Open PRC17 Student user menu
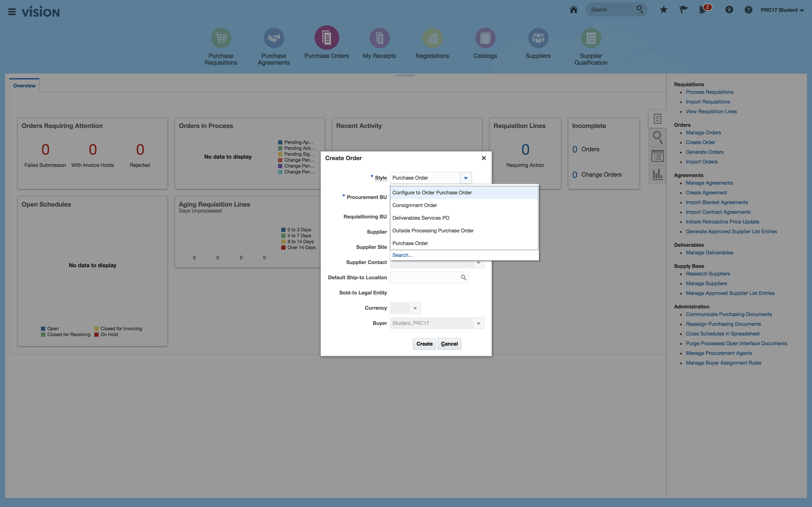This screenshot has width=812, height=507. (x=782, y=10)
